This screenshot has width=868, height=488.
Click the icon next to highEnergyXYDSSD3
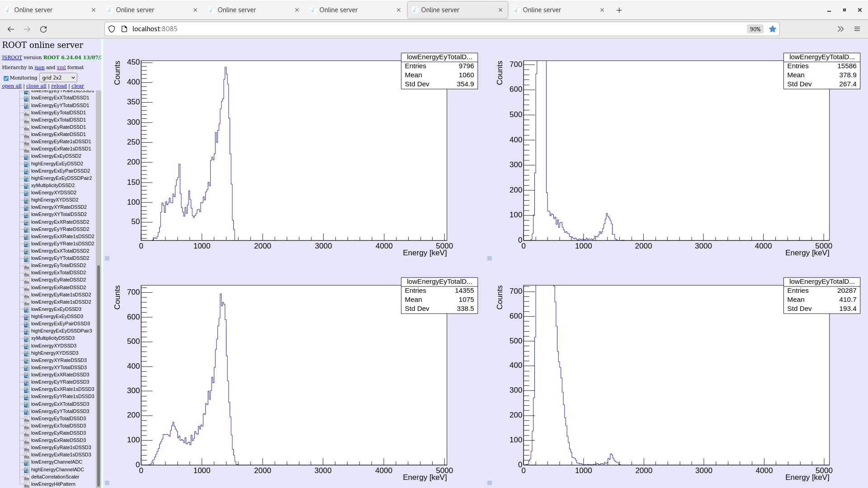(x=27, y=353)
